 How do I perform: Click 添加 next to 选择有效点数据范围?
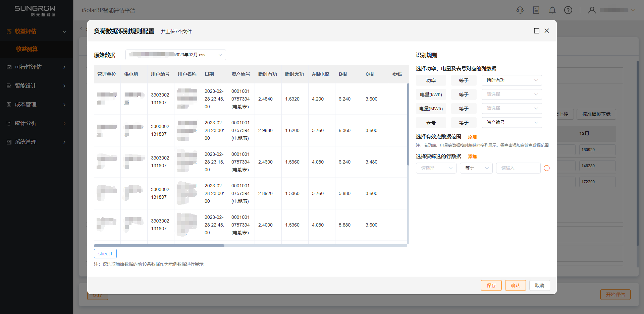473,137
